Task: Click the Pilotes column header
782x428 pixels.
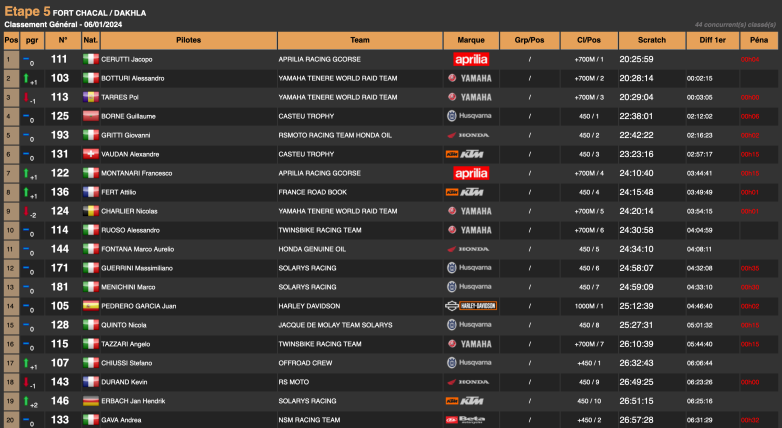Action: pyautogui.click(x=188, y=40)
